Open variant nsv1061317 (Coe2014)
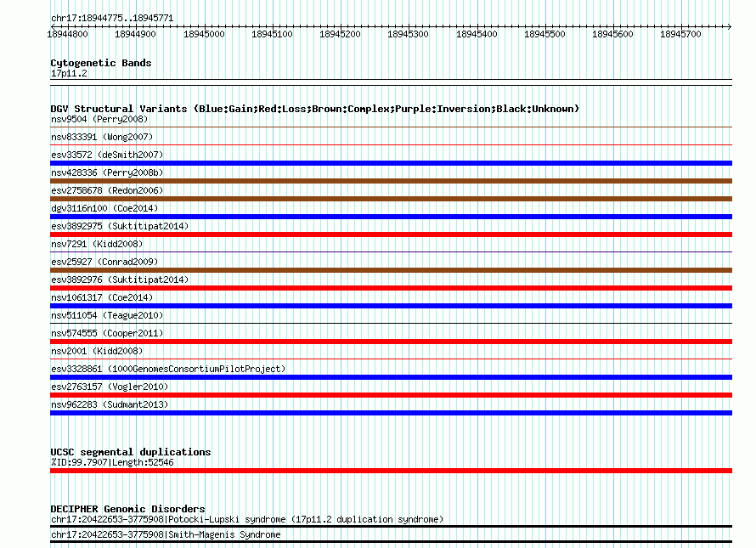 [x=102, y=297]
